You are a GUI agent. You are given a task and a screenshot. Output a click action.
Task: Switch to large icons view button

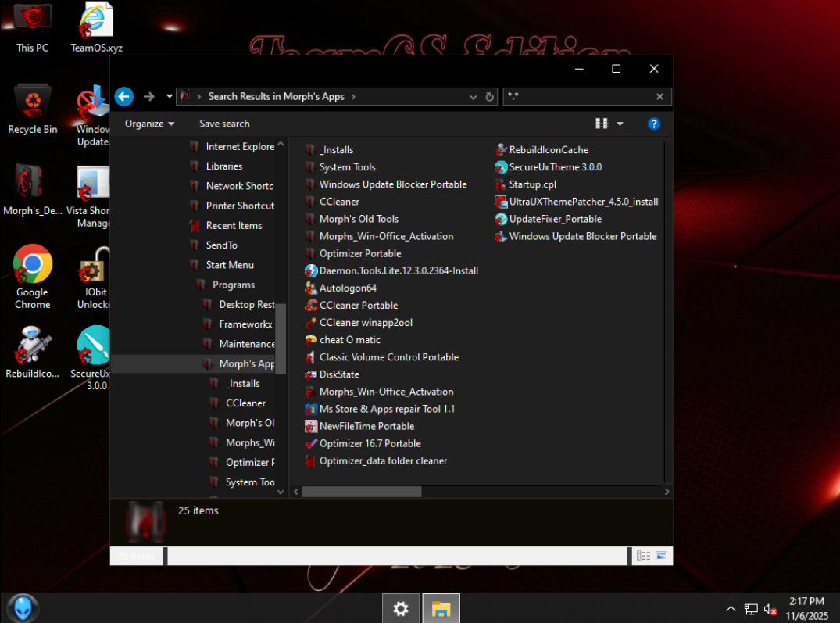(662, 556)
